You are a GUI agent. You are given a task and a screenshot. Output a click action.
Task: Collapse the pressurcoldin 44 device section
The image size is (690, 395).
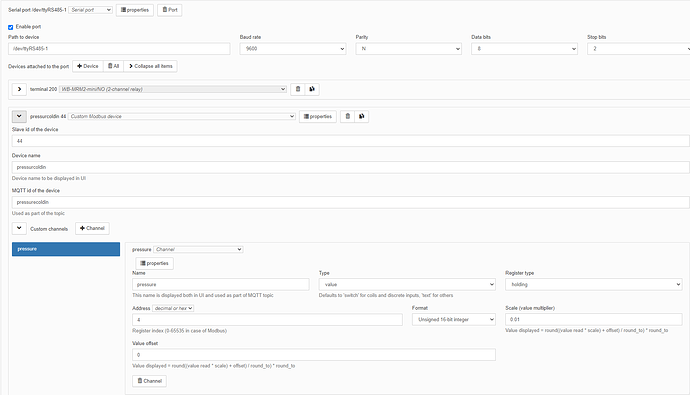19,117
